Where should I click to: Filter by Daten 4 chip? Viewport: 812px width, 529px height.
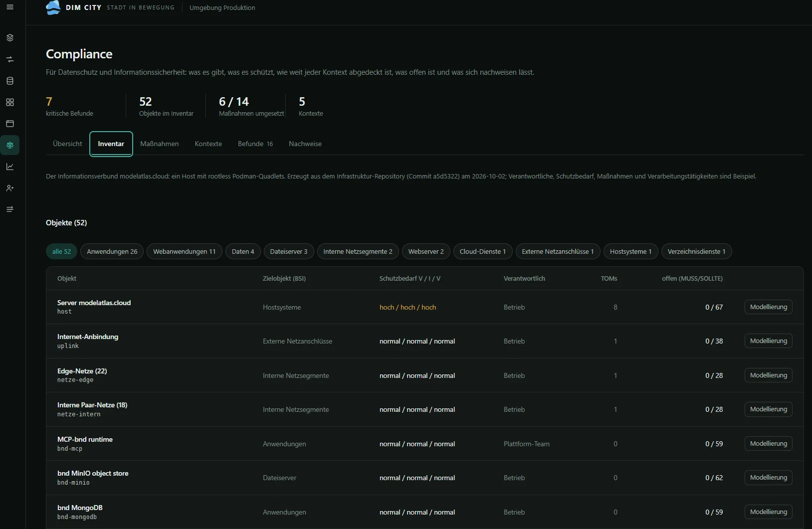[x=243, y=251]
